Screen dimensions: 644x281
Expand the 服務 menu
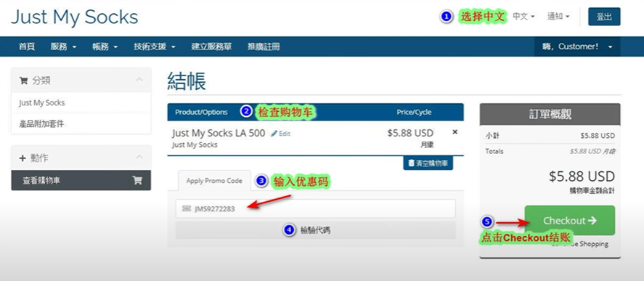(64, 46)
